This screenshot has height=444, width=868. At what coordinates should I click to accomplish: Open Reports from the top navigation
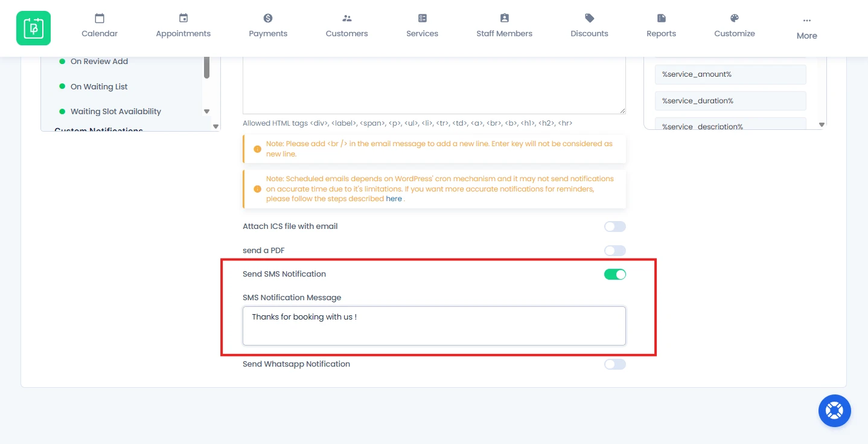(x=661, y=27)
